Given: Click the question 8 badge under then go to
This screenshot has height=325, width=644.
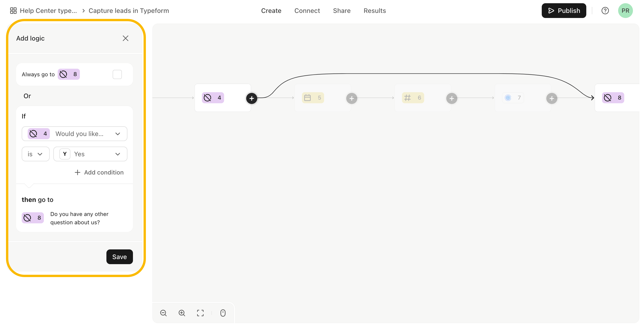Looking at the screenshot, I should click(33, 218).
